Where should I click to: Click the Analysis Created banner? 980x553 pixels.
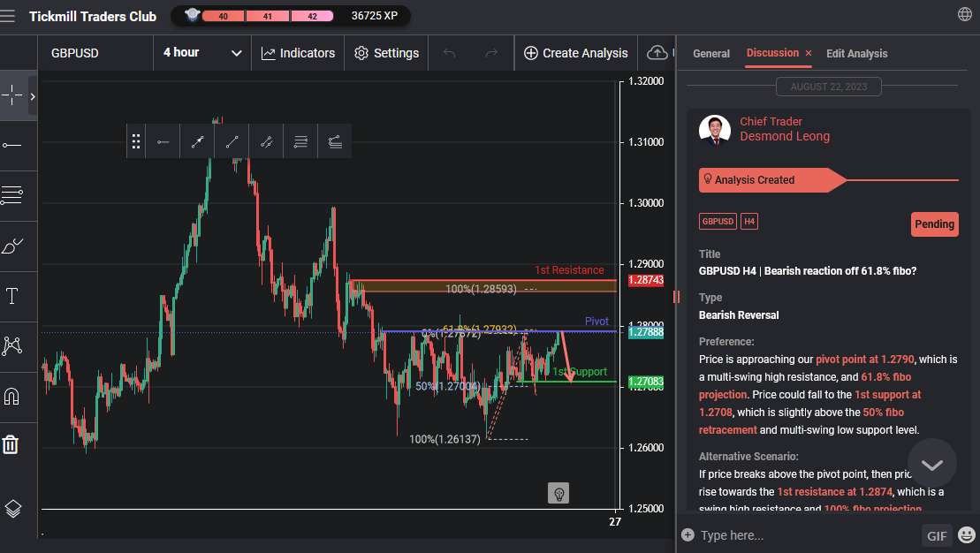point(772,180)
